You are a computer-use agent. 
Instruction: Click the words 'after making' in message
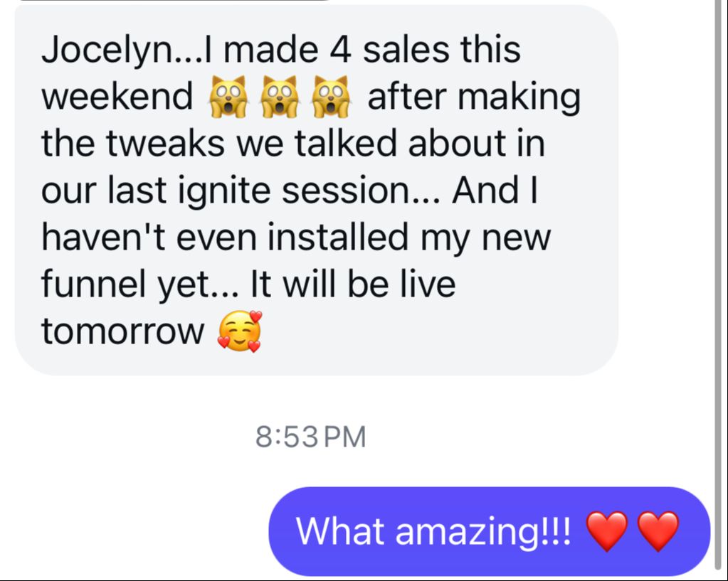click(474, 97)
